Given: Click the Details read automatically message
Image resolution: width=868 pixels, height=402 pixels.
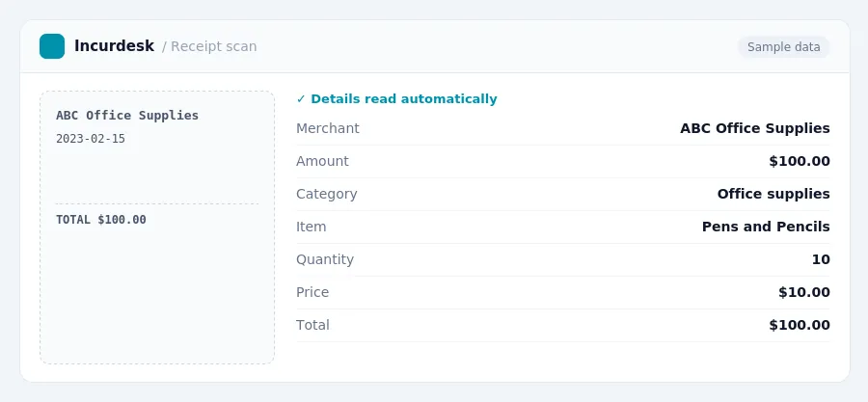Looking at the screenshot, I should click(403, 99).
